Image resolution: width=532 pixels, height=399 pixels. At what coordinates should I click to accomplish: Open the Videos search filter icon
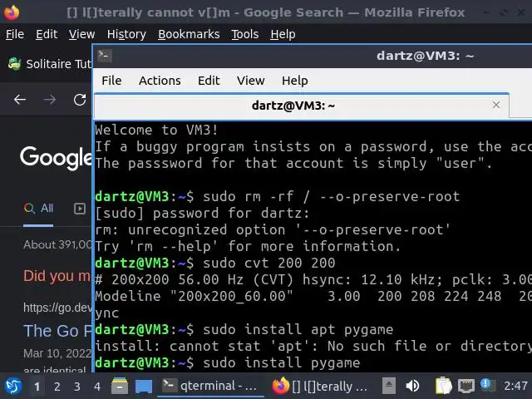pyautogui.click(x=80, y=209)
